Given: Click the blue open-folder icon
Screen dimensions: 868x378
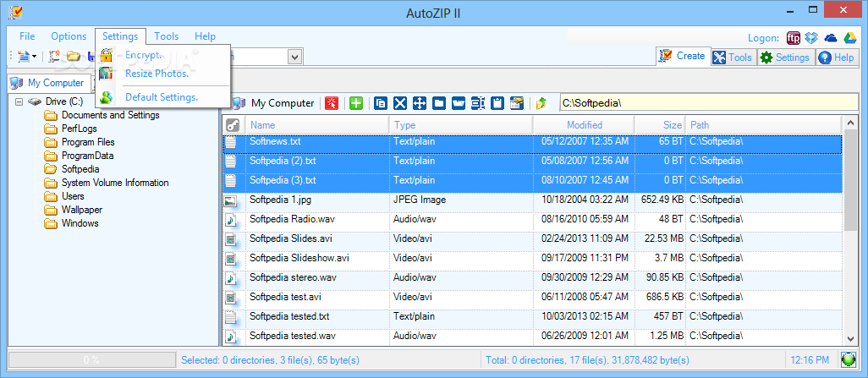Looking at the screenshot, I should [x=459, y=103].
